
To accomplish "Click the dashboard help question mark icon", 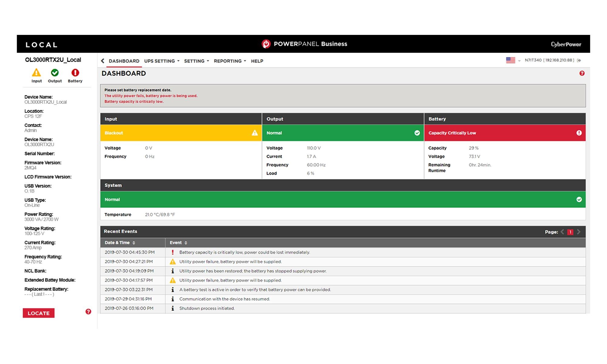I will click(x=582, y=73).
